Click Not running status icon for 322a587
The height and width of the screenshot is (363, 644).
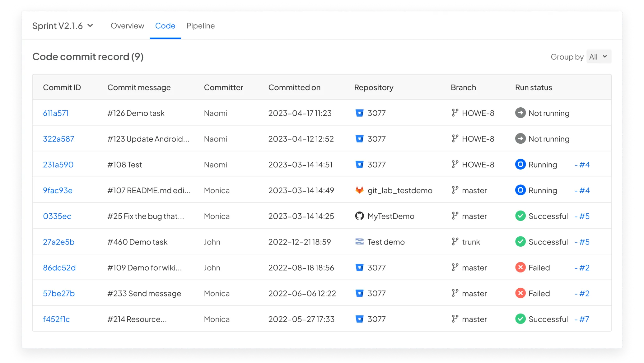point(520,139)
